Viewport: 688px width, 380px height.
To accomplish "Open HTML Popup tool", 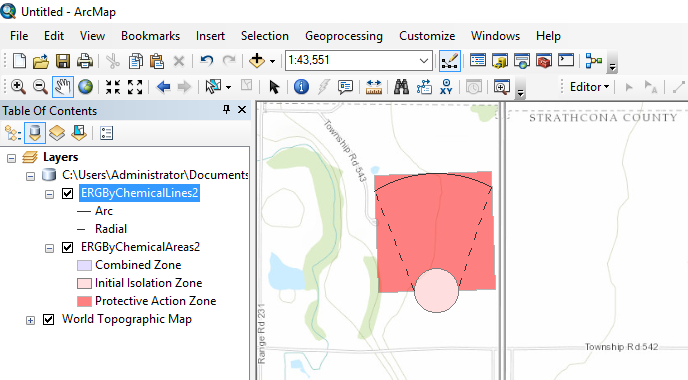I will tap(345, 87).
